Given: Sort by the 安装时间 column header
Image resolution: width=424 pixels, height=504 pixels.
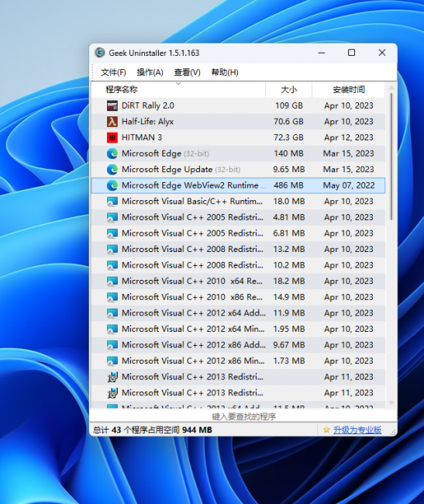Looking at the screenshot, I should [x=349, y=90].
